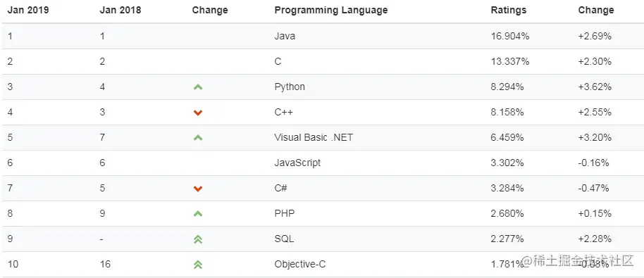
Task: Click the 16.904% rating for Java
Action: point(510,36)
